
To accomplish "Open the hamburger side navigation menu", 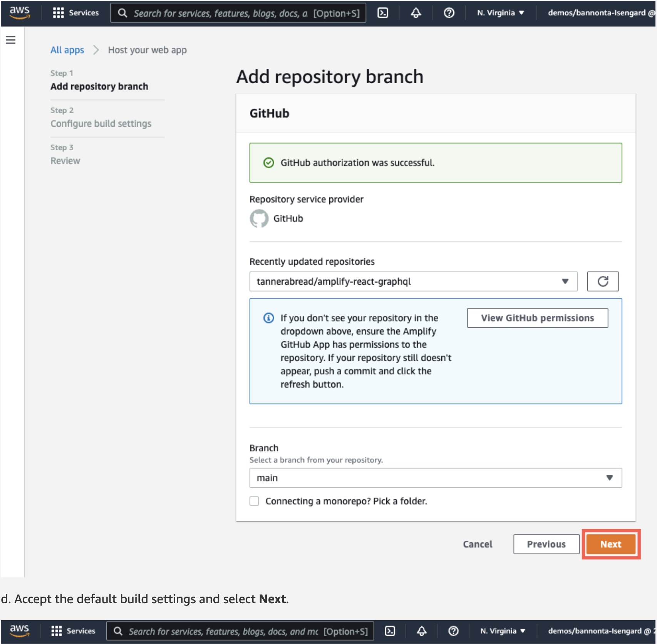I will point(11,40).
